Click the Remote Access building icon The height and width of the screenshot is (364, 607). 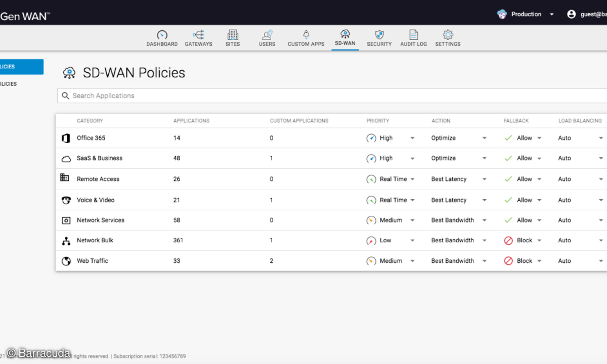[x=65, y=177]
